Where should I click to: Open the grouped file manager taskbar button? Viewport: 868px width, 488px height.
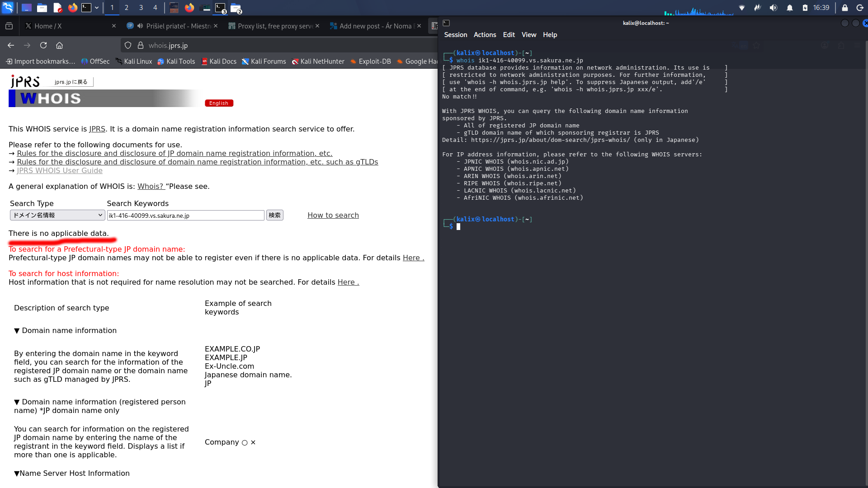(236, 8)
